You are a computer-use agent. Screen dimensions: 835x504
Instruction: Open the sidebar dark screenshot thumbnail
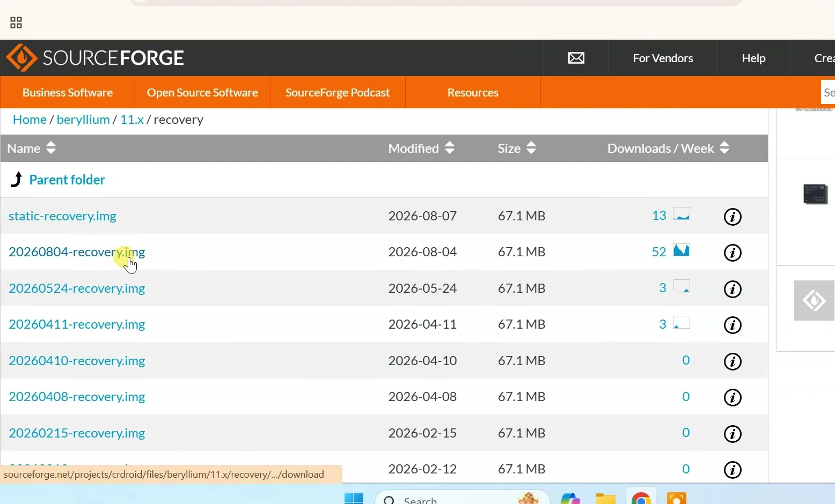815,194
